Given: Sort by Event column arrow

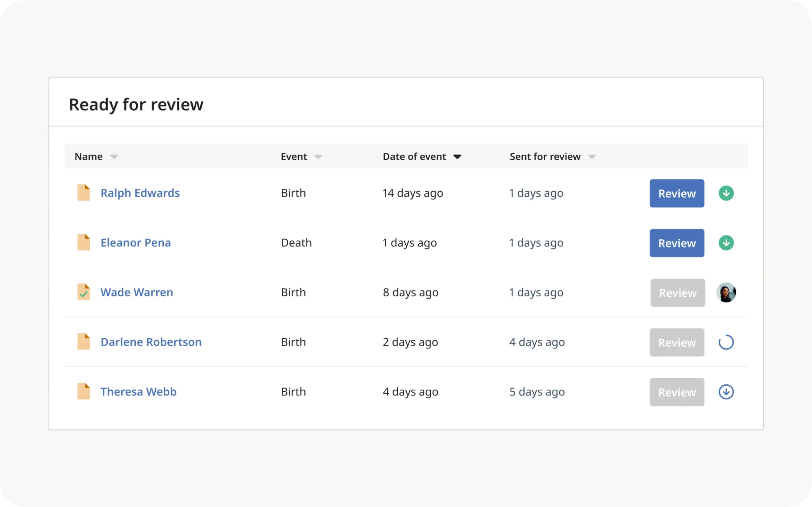Looking at the screenshot, I should click(318, 157).
